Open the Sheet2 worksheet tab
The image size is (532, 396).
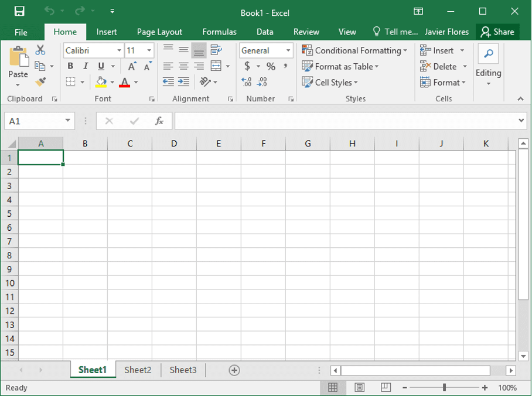coord(138,370)
